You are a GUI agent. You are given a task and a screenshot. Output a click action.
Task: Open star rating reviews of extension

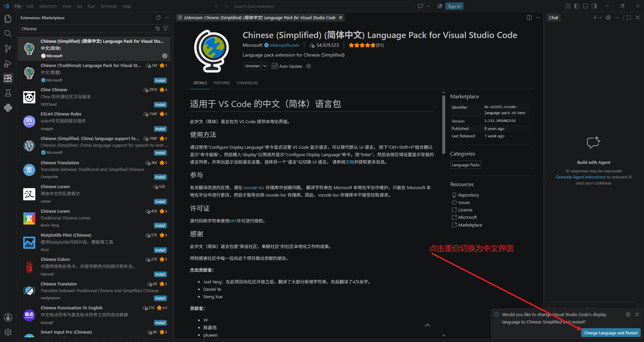(x=366, y=45)
